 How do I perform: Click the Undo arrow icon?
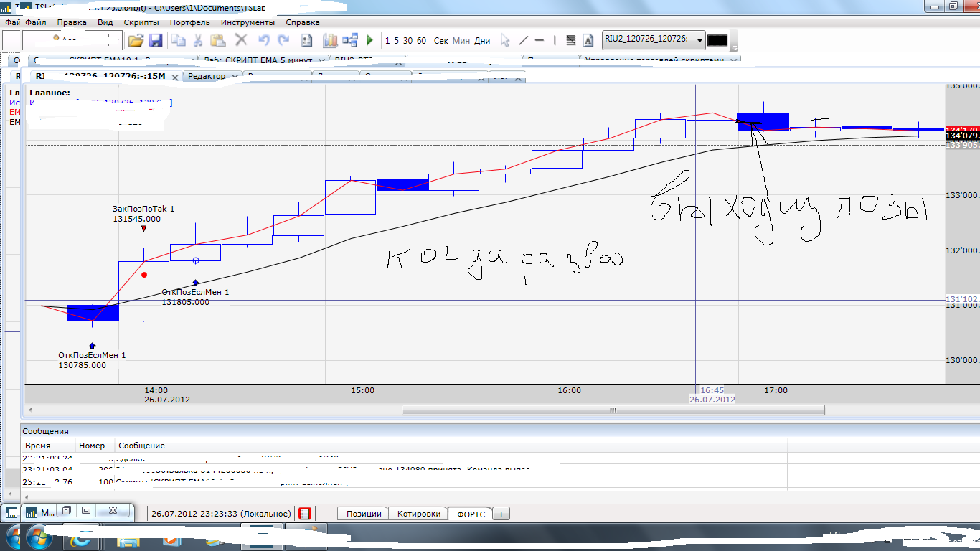[x=263, y=41]
